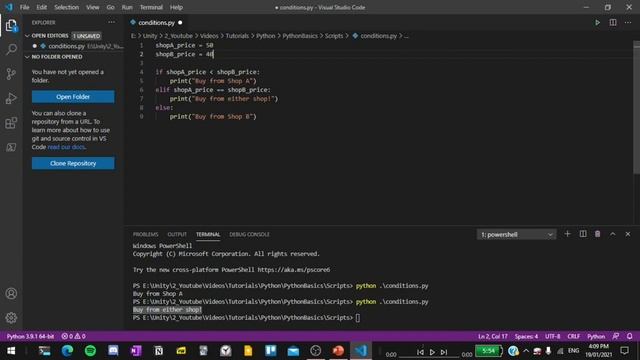Click Scripts folder in the breadcrumb
The image size is (640, 360).
pos(334,36)
